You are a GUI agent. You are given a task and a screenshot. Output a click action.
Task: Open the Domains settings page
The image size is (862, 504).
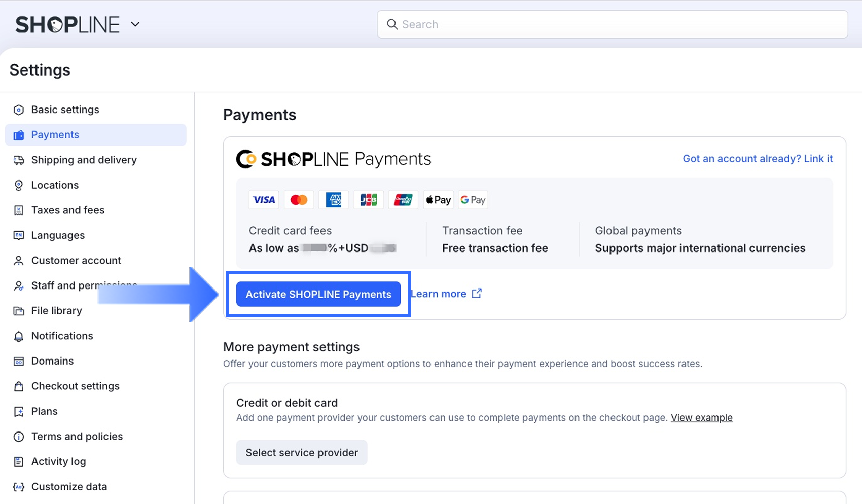[52, 361]
